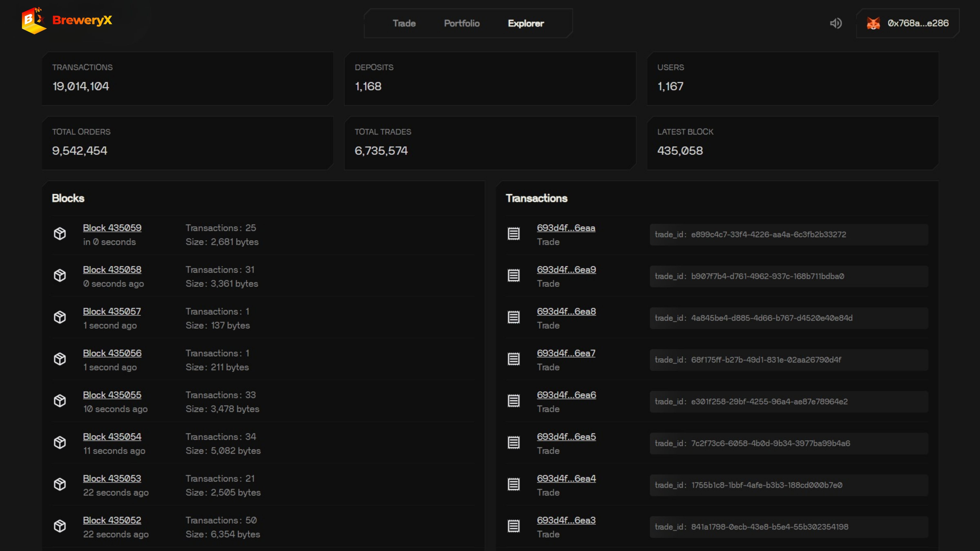The image size is (980, 551).
Task: Open the Block 435052 link
Action: 112,520
